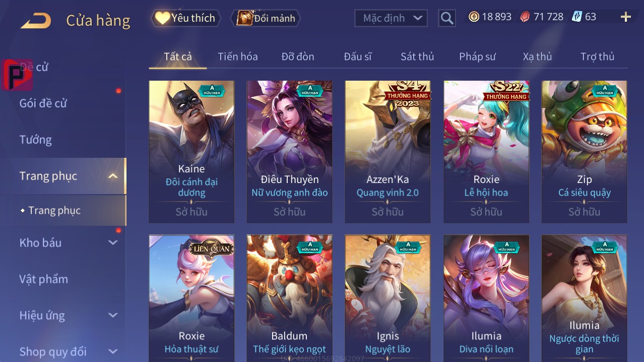The image size is (644, 362).
Task: Expand the Kho báu sidebar section
Action: coord(113,243)
